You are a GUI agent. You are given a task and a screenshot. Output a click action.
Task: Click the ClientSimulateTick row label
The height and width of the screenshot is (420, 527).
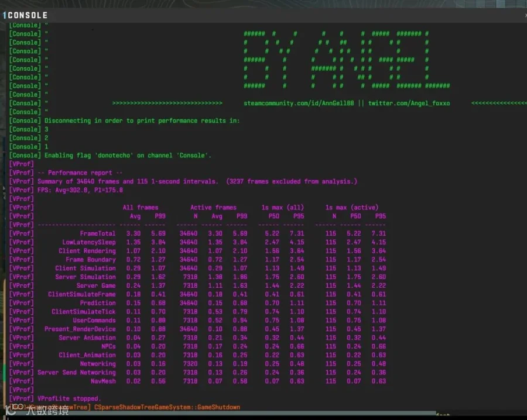84,312
